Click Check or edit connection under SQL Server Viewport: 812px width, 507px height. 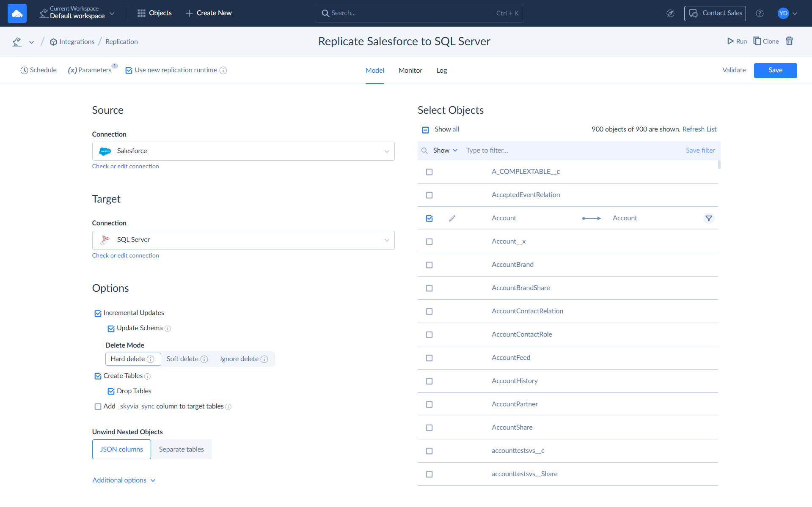coord(126,256)
